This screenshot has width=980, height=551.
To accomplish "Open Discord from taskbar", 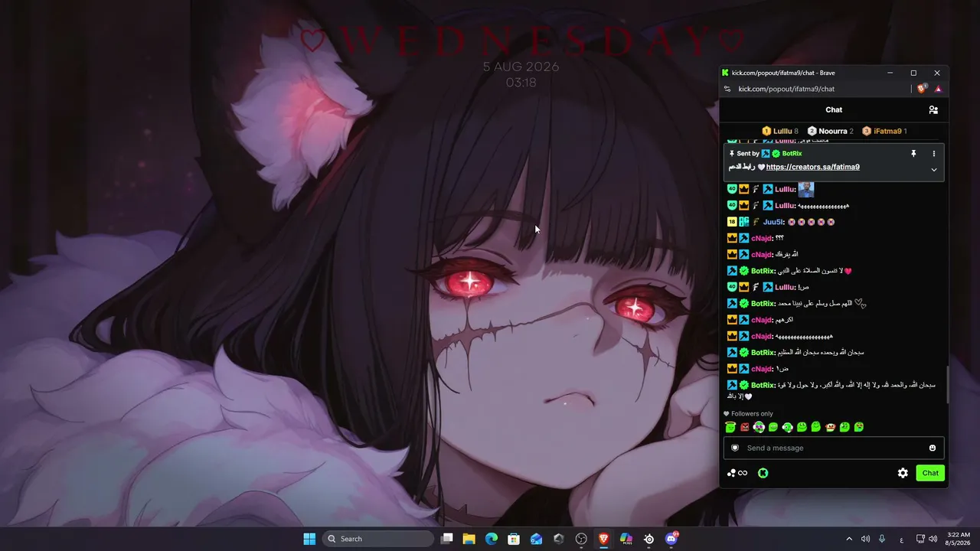I will [x=671, y=539].
